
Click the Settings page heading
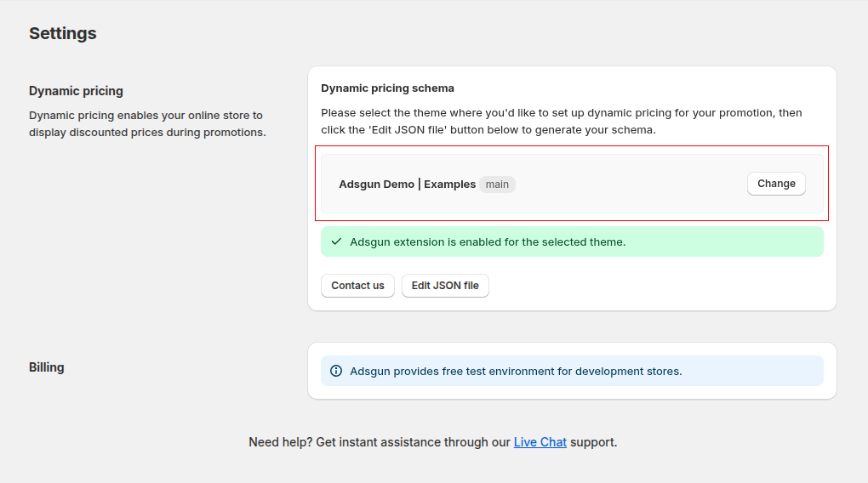tap(63, 33)
